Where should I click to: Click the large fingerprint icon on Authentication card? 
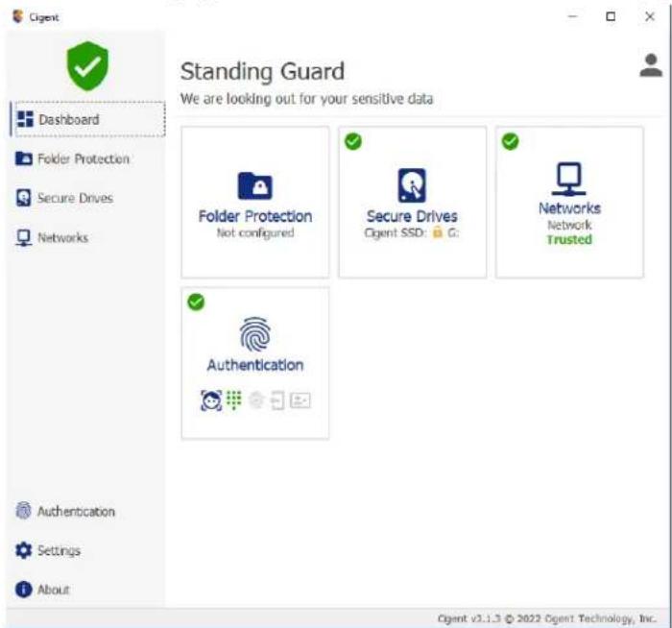pyautogui.click(x=255, y=334)
